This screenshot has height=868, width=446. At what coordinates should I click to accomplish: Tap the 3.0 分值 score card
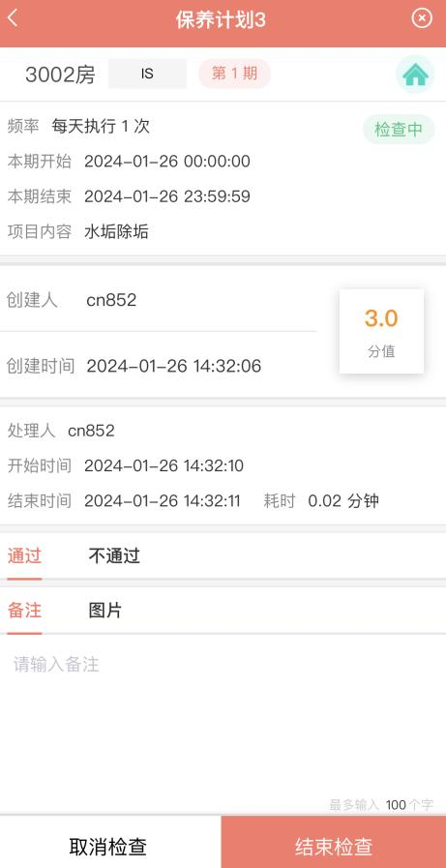coord(381,331)
